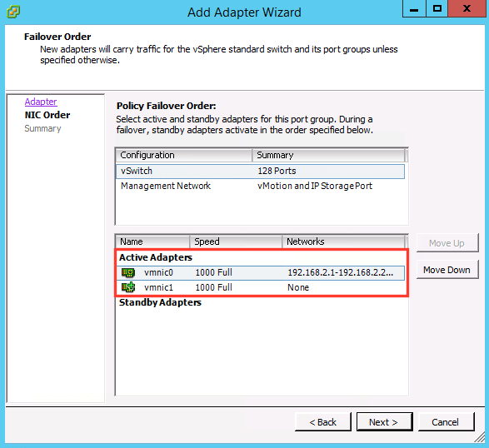Click the window resize grip corner
This screenshot has height=448, width=489.
tap(480, 437)
